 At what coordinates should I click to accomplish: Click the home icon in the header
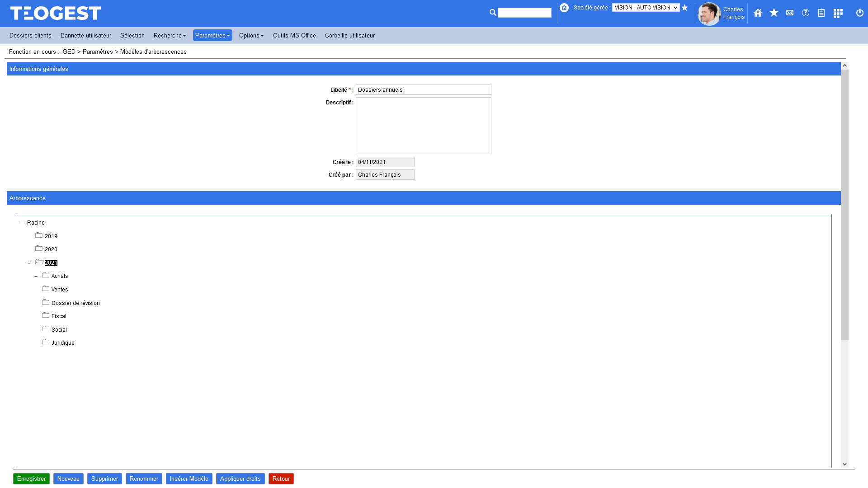point(758,13)
